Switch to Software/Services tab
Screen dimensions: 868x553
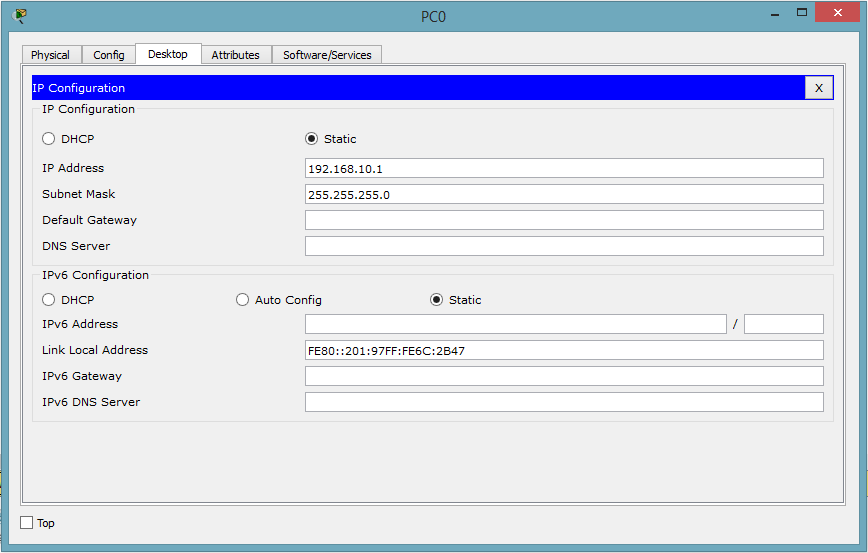click(327, 55)
